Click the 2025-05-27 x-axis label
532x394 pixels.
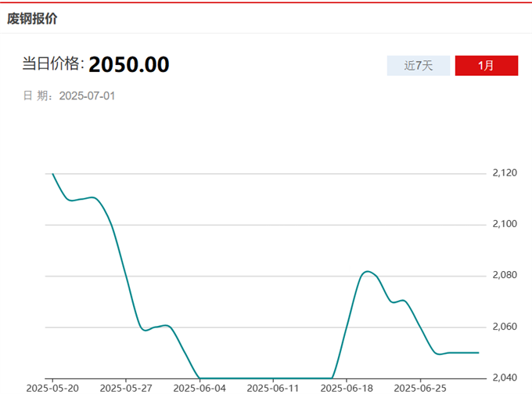[x=126, y=387]
